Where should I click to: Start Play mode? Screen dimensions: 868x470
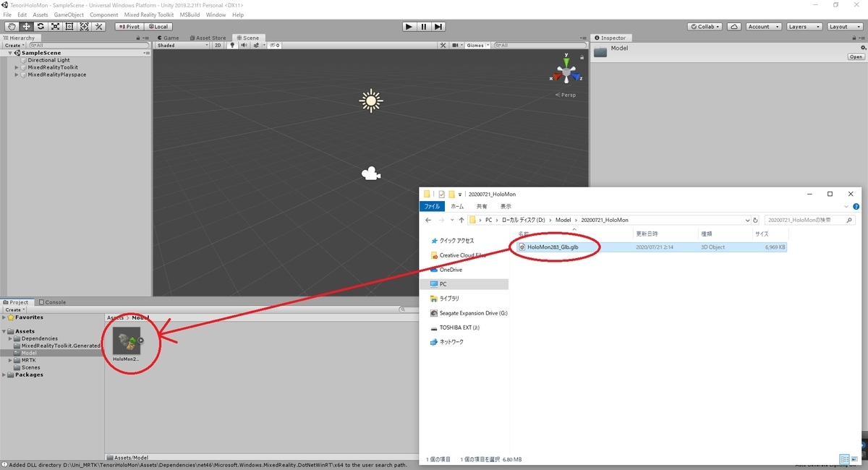[x=409, y=27]
